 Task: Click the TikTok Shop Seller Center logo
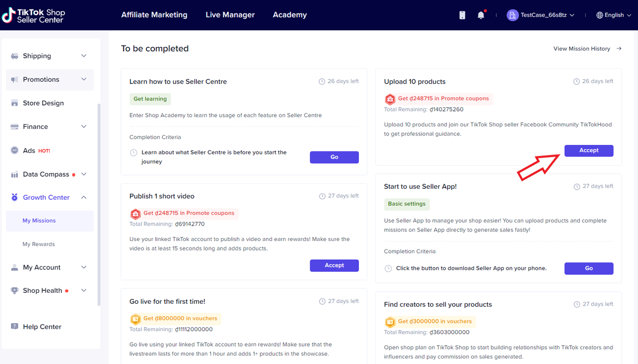point(33,15)
